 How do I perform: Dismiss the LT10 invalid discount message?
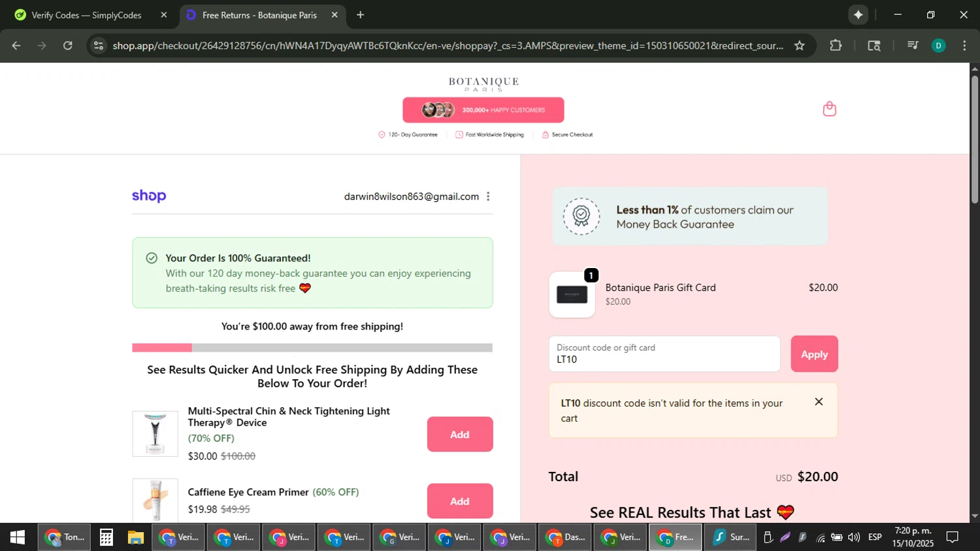coord(819,402)
